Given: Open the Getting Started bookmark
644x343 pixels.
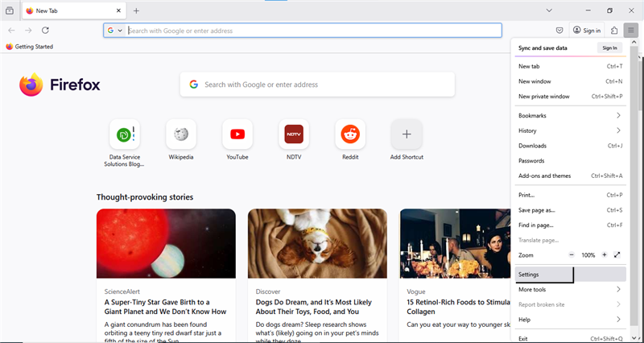Looking at the screenshot, I should tap(30, 47).
